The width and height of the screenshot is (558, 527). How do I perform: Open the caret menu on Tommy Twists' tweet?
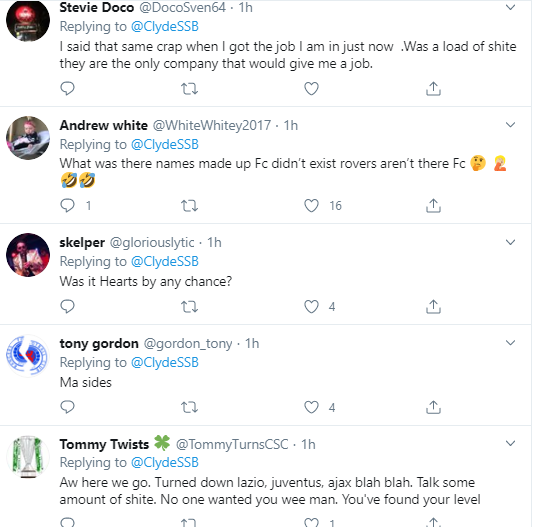point(511,443)
